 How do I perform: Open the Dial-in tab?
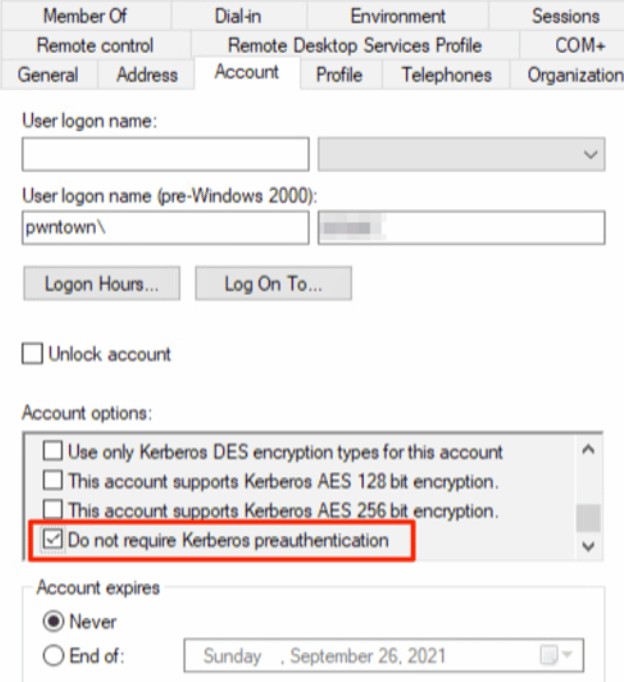[239, 16]
